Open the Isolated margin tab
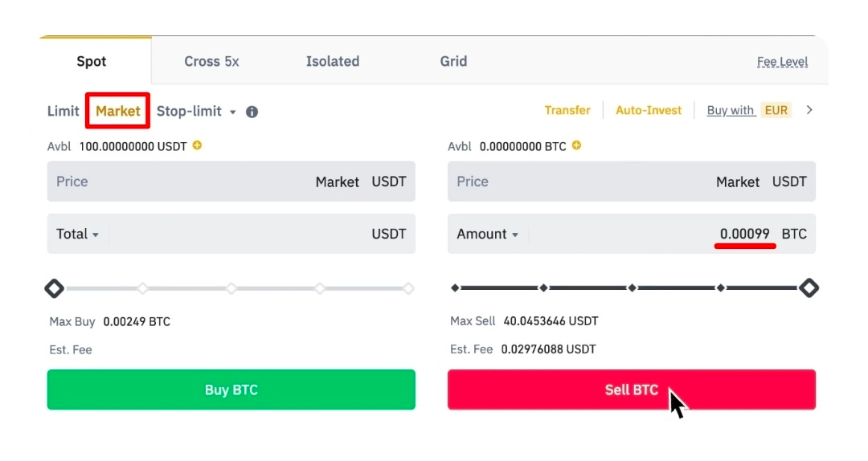The width and height of the screenshot is (868, 461). coord(333,61)
